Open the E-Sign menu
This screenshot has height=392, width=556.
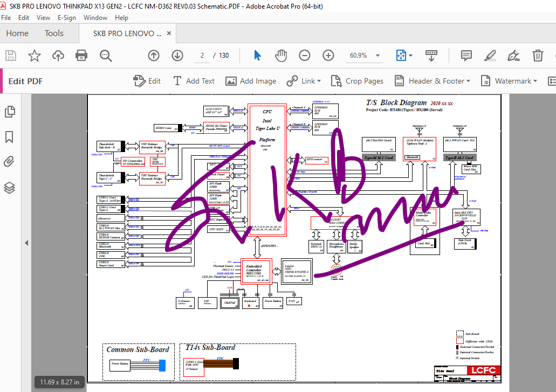pyautogui.click(x=67, y=18)
